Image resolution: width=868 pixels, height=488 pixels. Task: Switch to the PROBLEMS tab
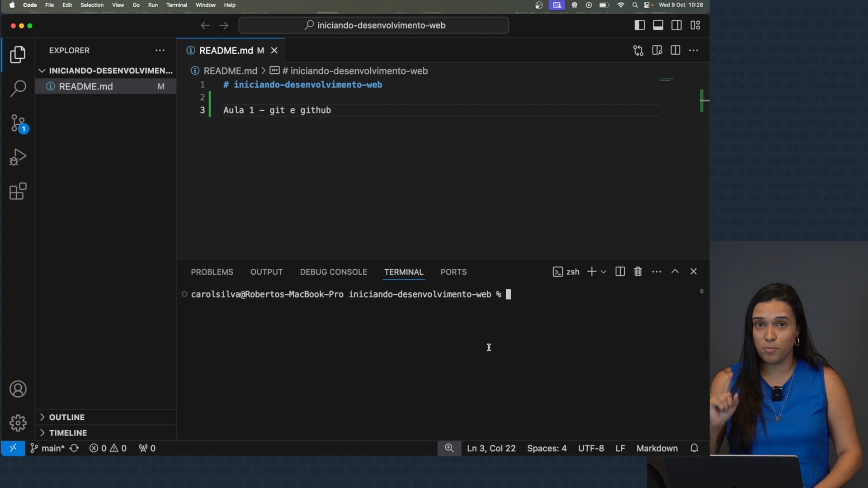212,272
